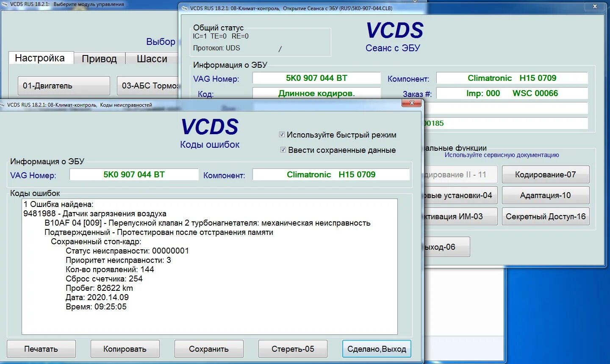Click the Выход-06 button in session window
This screenshot has width=610, height=364.
446,247
